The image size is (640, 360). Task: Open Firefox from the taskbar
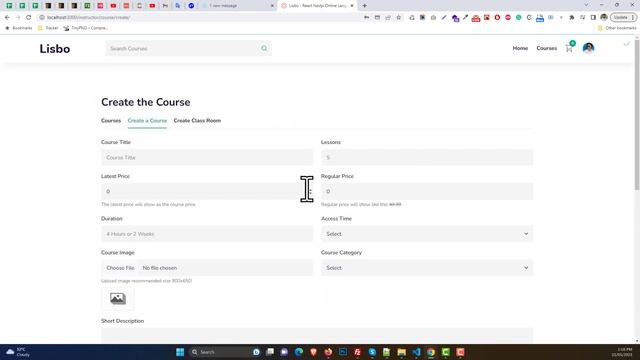(328, 352)
